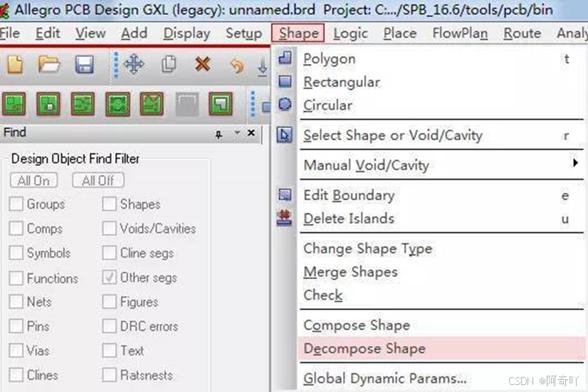This screenshot has width=588, height=392.
Task: Click the grayed-out board icon in second toolbar row
Action: [x=187, y=104]
